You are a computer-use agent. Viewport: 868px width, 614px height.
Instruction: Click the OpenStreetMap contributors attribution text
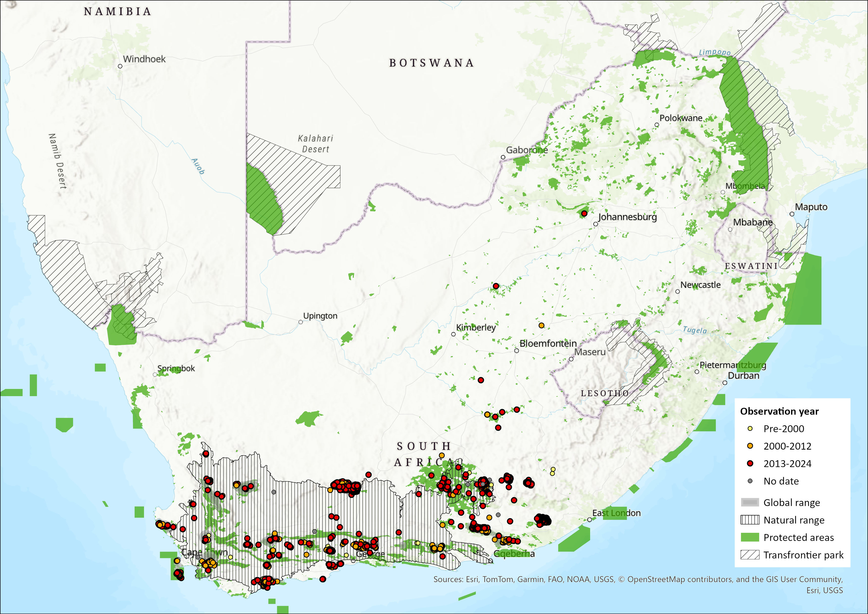click(680, 579)
